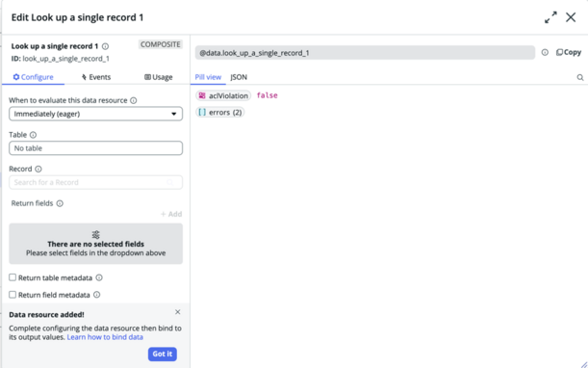
Task: Open info icon next to Look up a single record 1
Action: pyautogui.click(x=105, y=46)
